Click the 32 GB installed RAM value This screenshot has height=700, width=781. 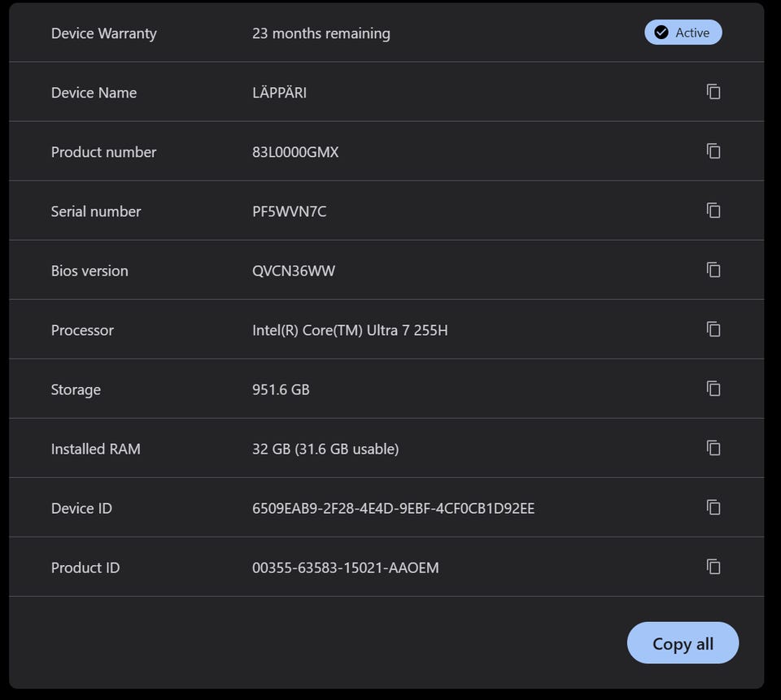coord(325,449)
